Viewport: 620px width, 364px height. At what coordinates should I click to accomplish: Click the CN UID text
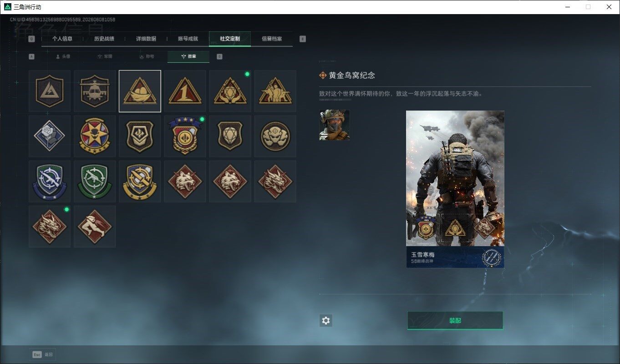[62, 20]
